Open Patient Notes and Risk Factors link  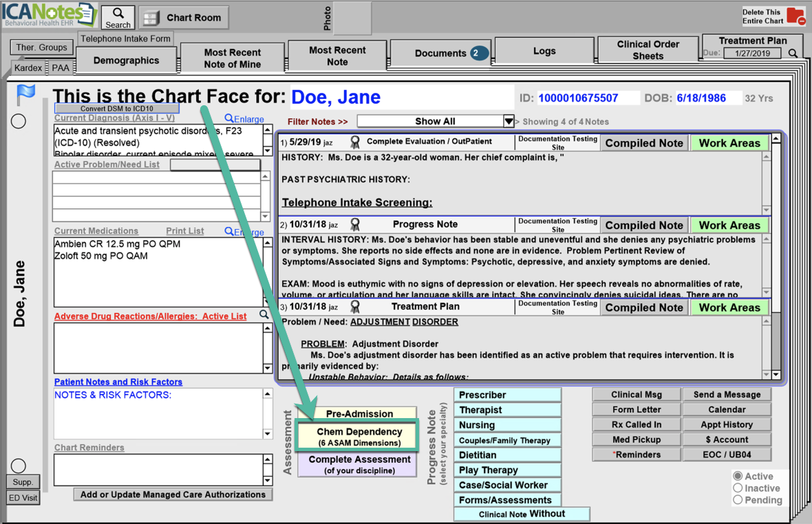(x=118, y=382)
